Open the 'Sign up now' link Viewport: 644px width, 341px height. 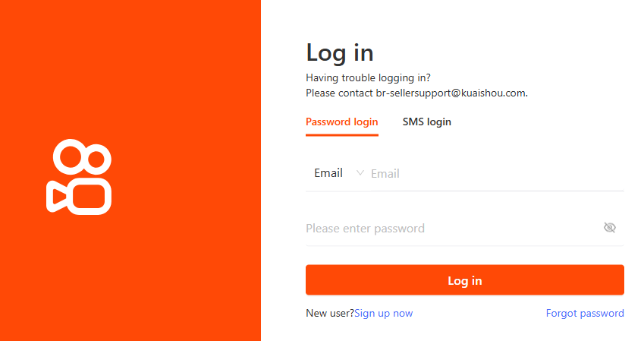coord(384,314)
